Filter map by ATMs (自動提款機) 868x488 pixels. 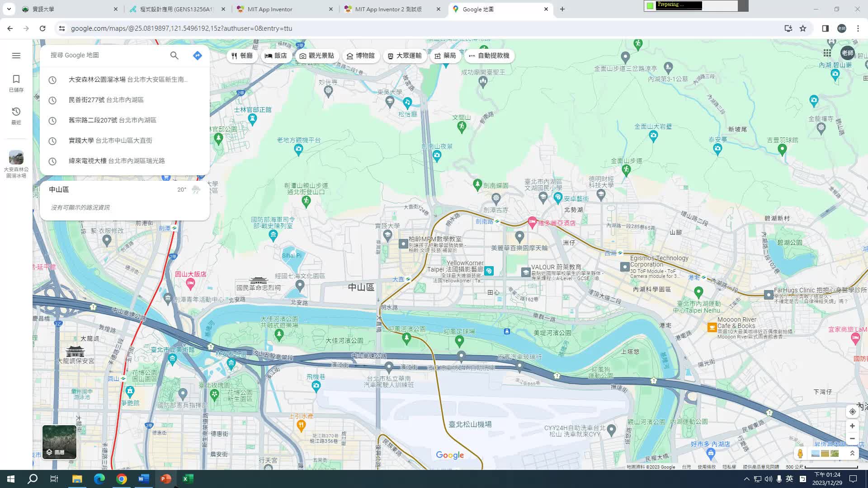[x=489, y=56]
